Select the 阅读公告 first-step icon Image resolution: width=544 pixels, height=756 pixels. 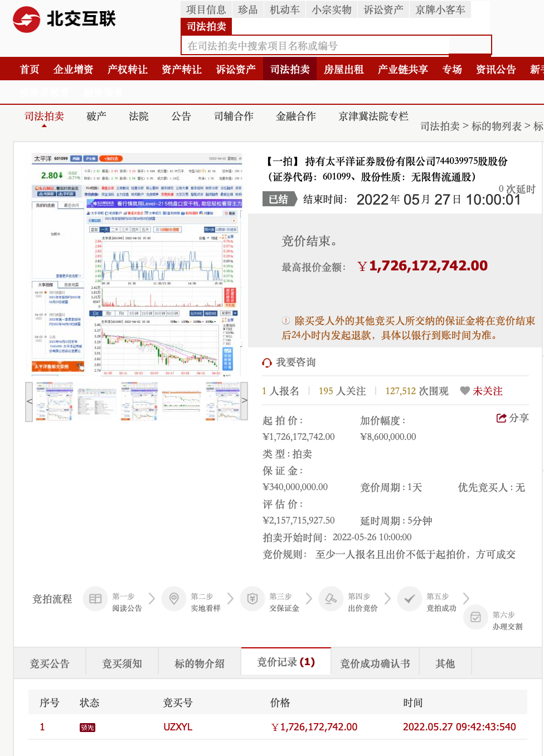[x=95, y=598]
